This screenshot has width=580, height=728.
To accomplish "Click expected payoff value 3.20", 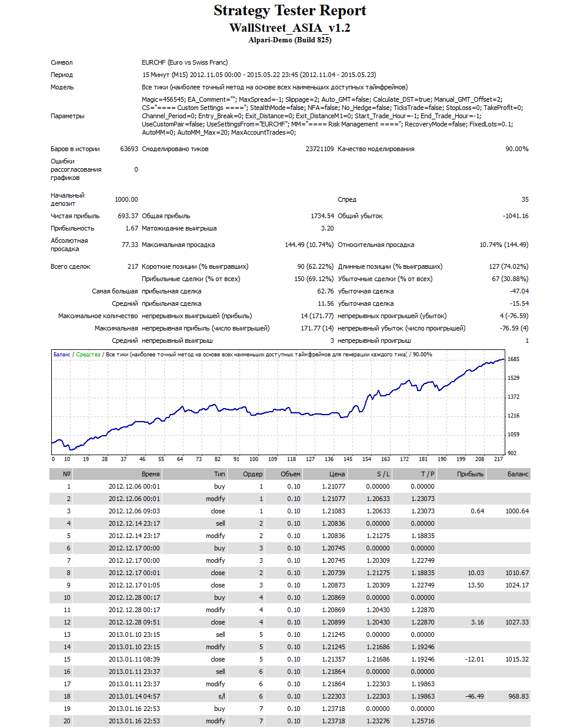I will coord(328,228).
